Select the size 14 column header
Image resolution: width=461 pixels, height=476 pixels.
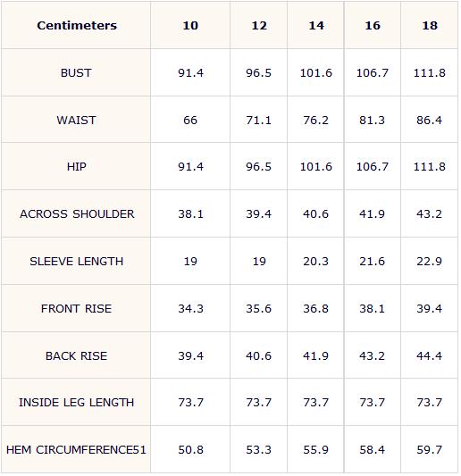316,25
